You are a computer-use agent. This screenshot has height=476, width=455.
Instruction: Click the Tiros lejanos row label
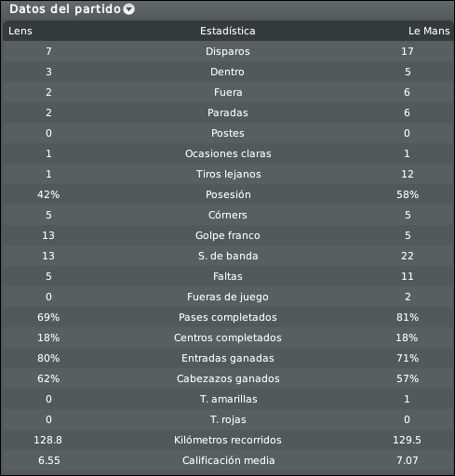[228, 174]
